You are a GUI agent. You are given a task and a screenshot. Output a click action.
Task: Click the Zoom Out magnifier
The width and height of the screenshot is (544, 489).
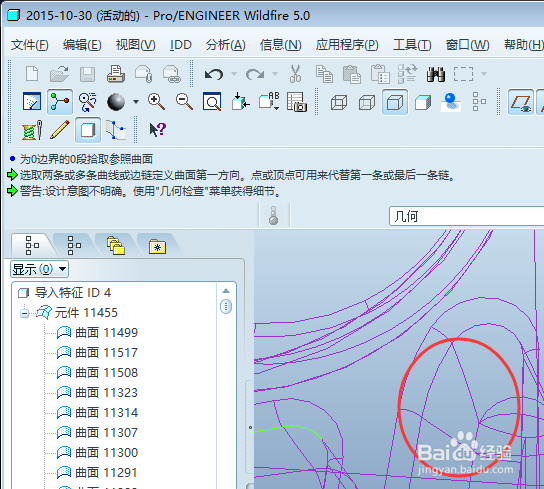pyautogui.click(x=184, y=102)
